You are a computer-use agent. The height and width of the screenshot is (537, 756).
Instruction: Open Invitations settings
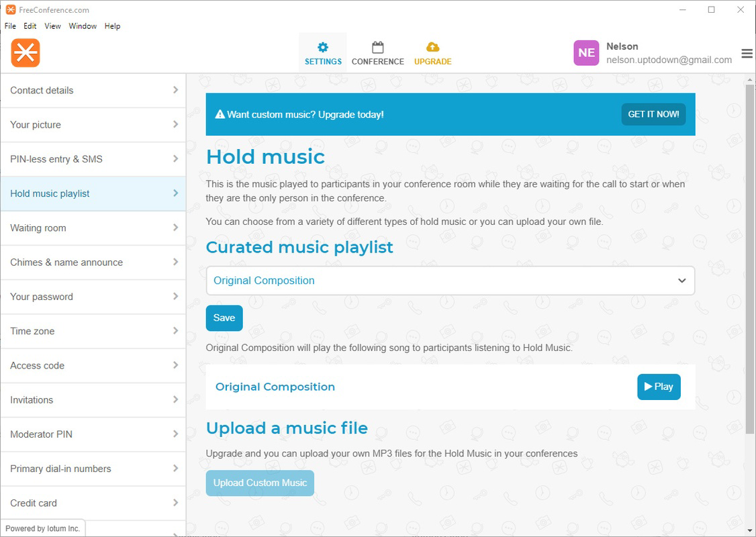point(93,400)
